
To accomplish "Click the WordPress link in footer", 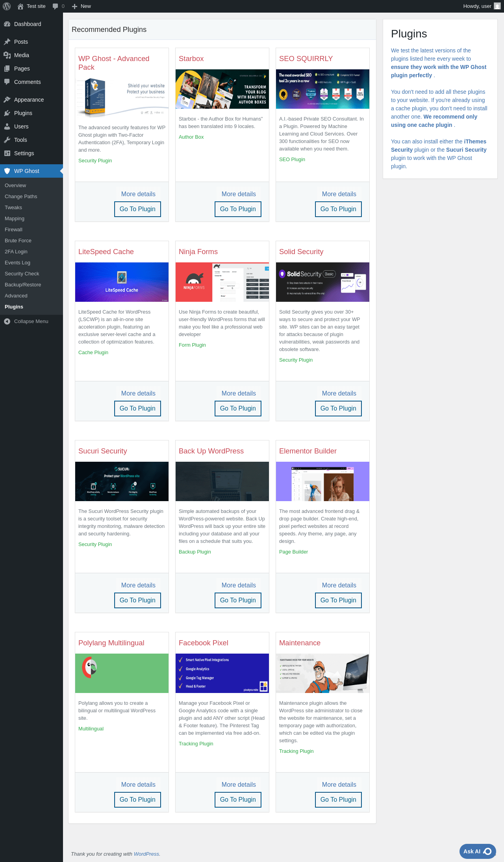I will click(146, 854).
